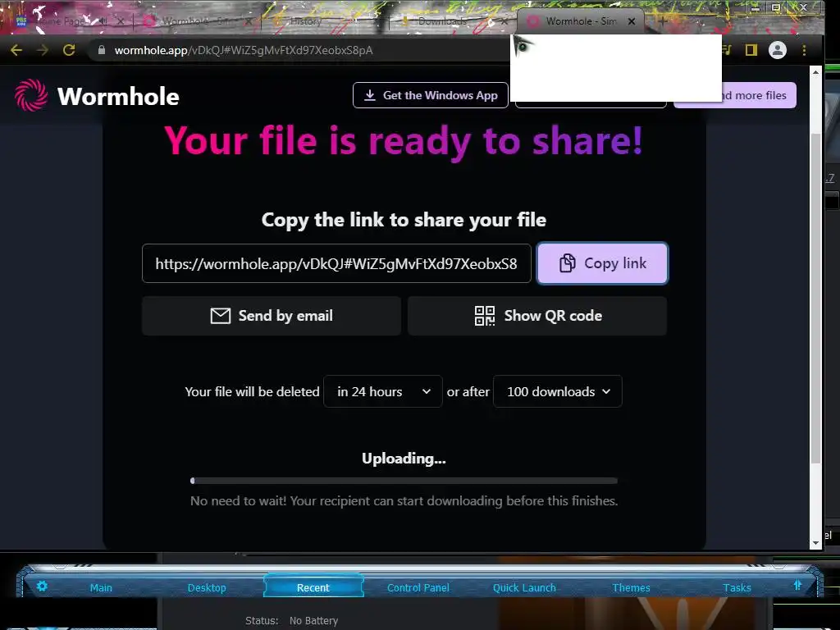Open the Chrome three-dot menu
This screenshot has width=840, height=630.
(x=804, y=50)
